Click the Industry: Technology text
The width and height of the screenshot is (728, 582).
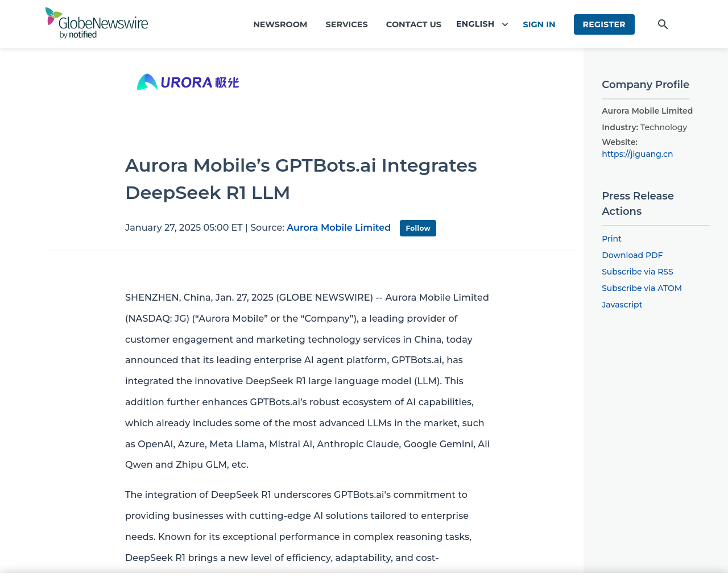644,127
